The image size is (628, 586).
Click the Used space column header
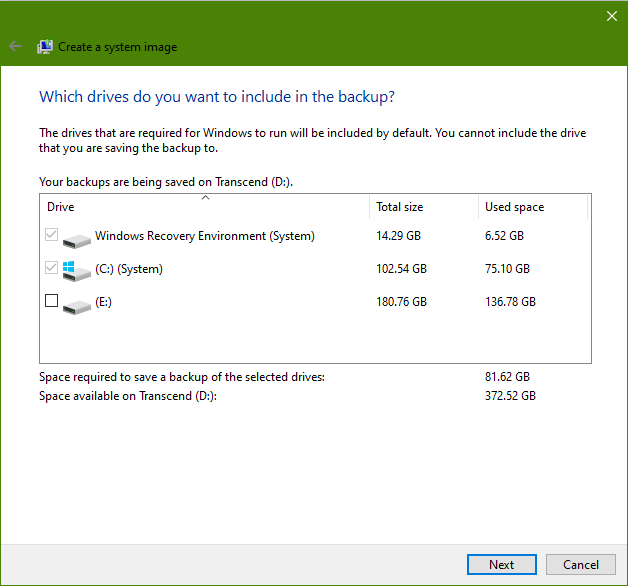tap(533, 207)
